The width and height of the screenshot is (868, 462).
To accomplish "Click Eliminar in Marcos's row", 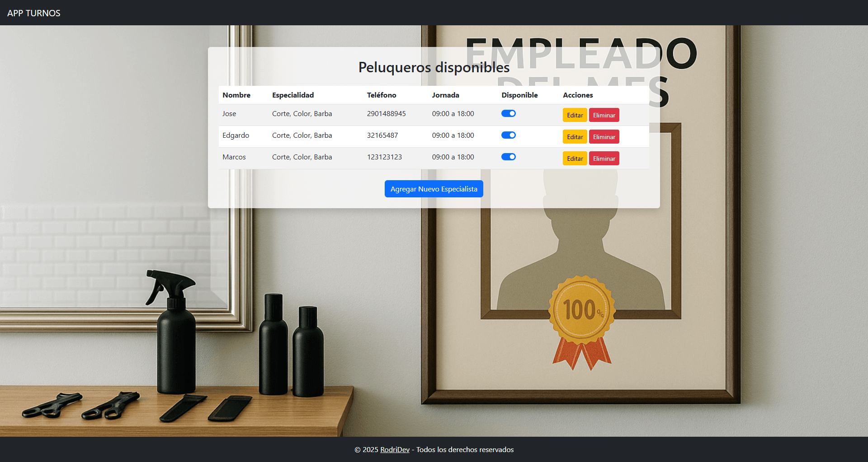I will coord(604,159).
